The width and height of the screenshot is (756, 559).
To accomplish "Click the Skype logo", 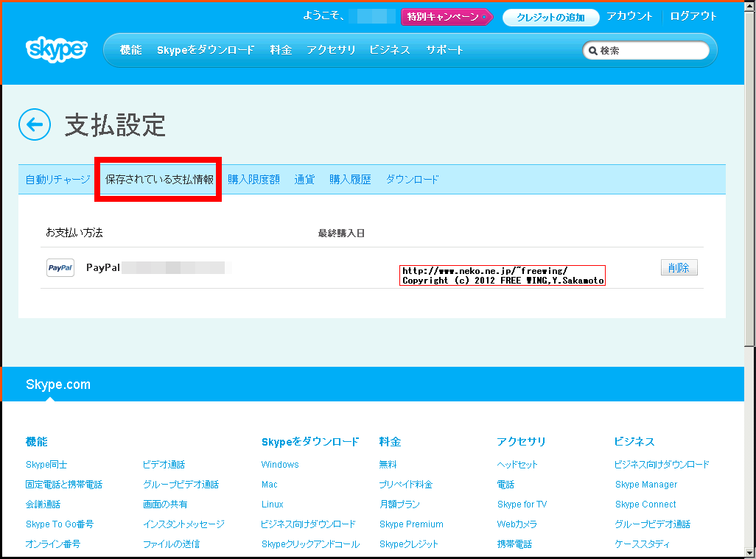I will [57, 50].
